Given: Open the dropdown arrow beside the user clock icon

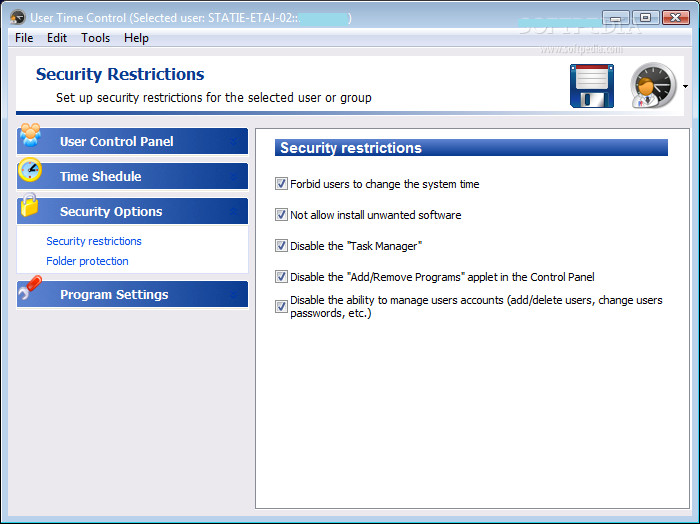Looking at the screenshot, I should point(685,86).
